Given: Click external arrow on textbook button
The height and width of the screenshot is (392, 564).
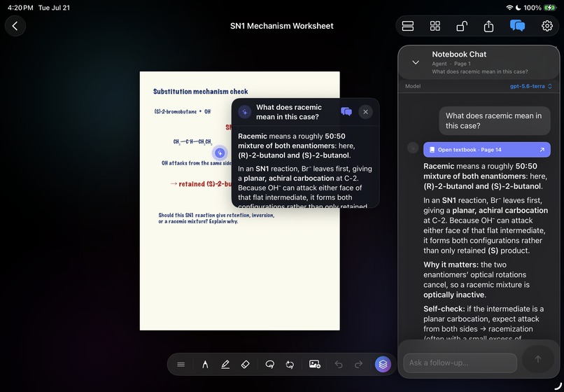Looking at the screenshot, I should click(542, 150).
